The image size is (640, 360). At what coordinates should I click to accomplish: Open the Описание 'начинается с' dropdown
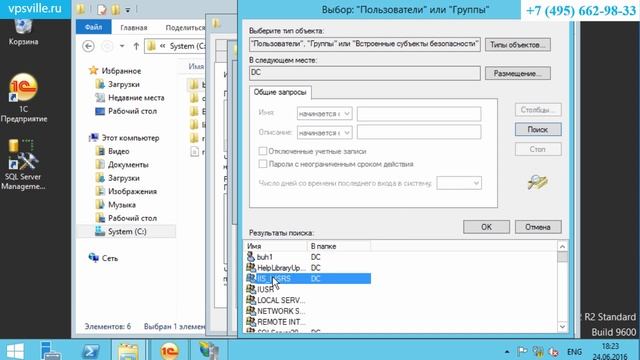(x=324, y=133)
